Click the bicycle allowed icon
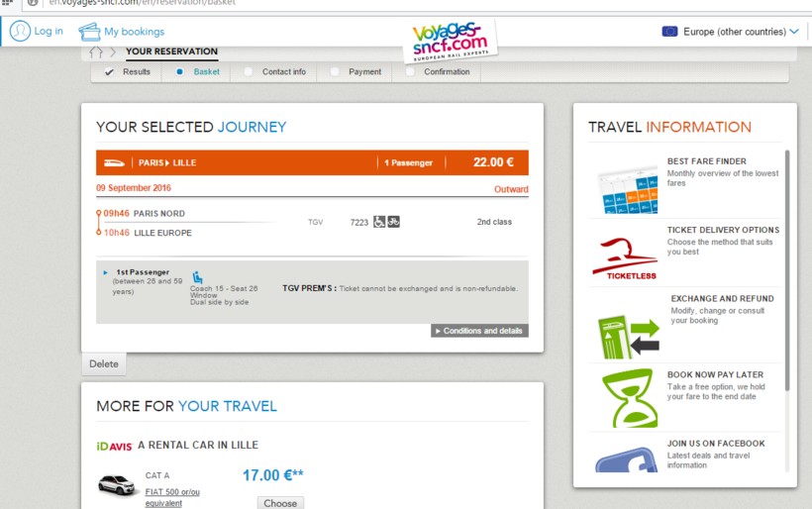The height and width of the screenshot is (509, 812). tap(393, 222)
